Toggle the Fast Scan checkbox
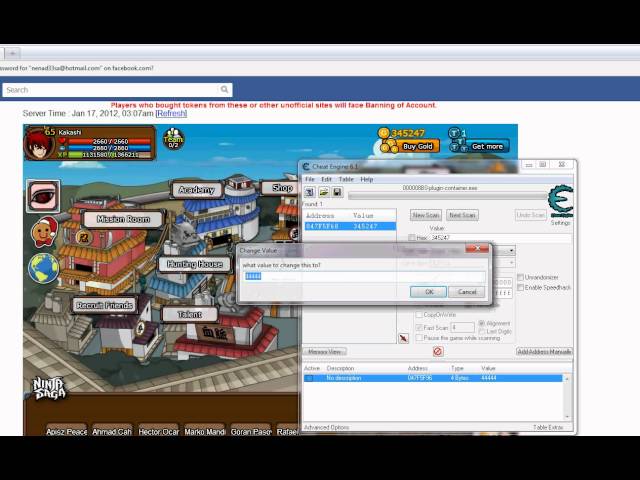The height and width of the screenshot is (480, 640). pos(419,327)
